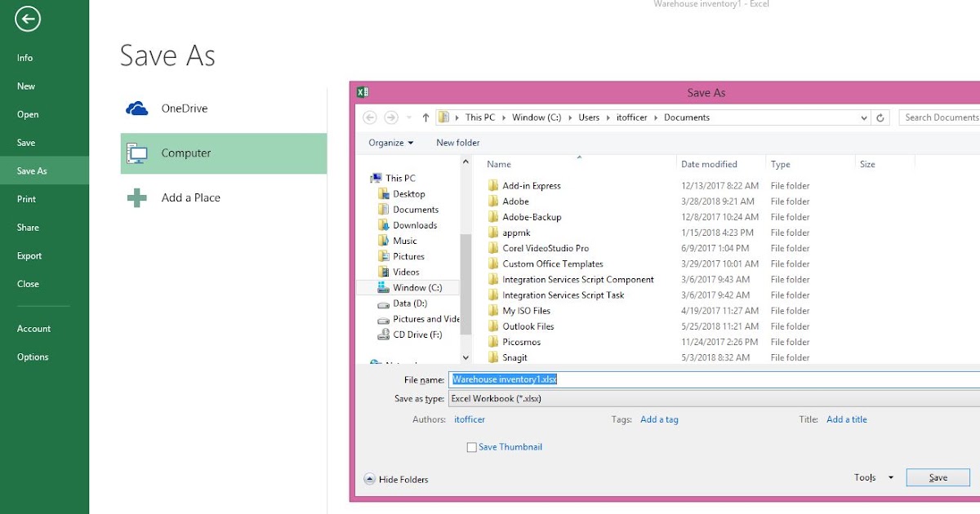Viewport: 980px width, 514px height.
Task: Click the Save button in dialog
Action: coord(938,478)
